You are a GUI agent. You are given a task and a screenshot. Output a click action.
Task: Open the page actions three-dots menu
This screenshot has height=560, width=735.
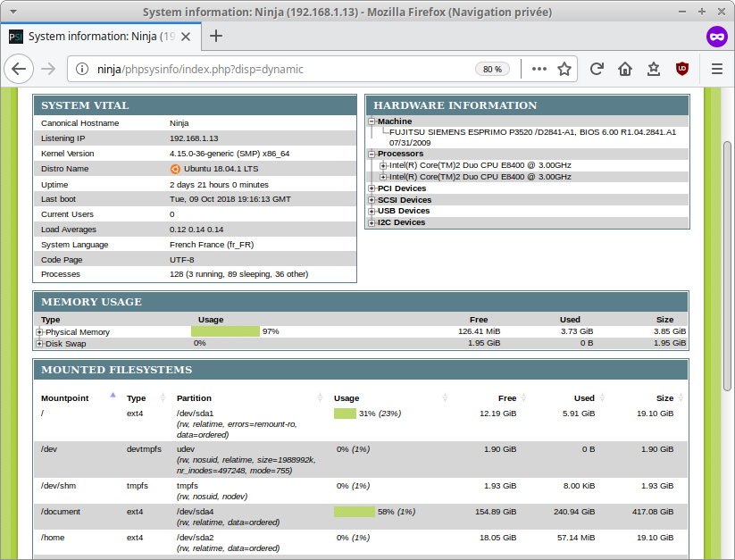coord(539,69)
